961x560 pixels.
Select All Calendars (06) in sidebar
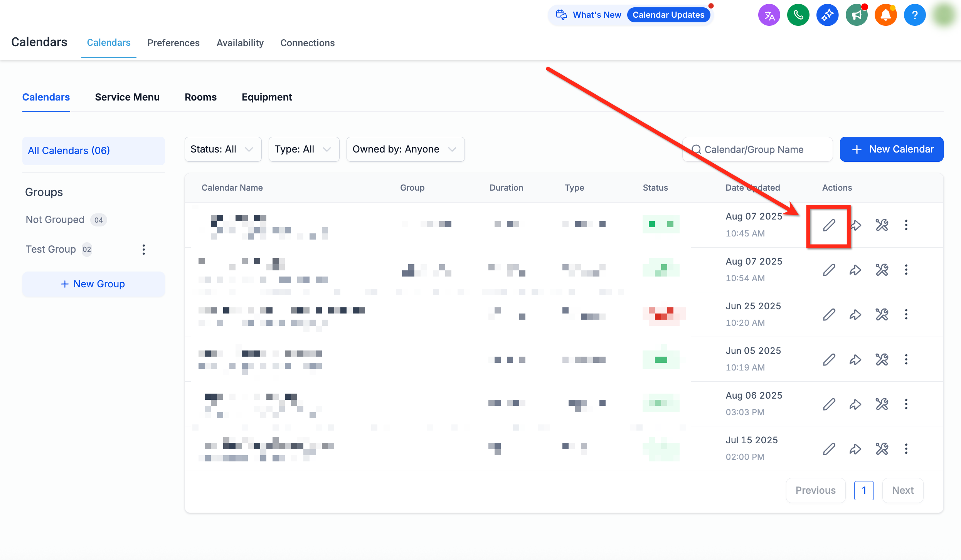pos(93,151)
